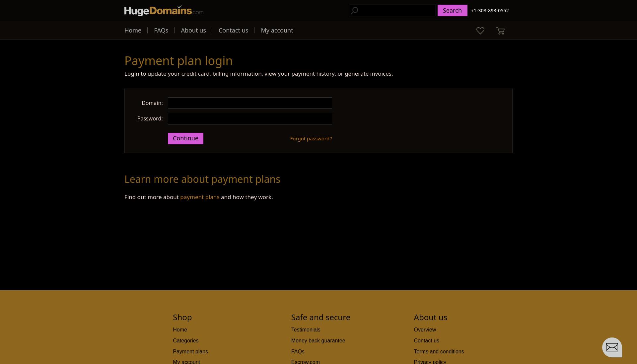Click the About us footer heading
The width and height of the screenshot is (637, 364).
pyautogui.click(x=430, y=318)
